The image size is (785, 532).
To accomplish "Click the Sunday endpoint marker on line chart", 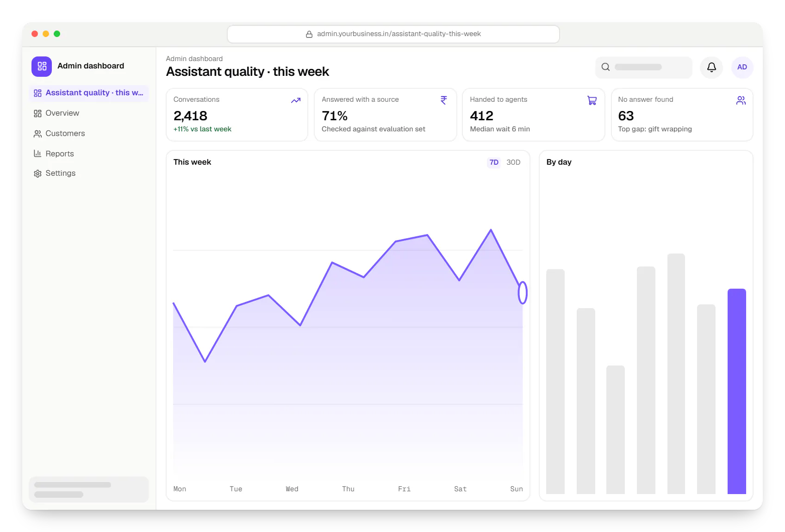I will [x=523, y=293].
